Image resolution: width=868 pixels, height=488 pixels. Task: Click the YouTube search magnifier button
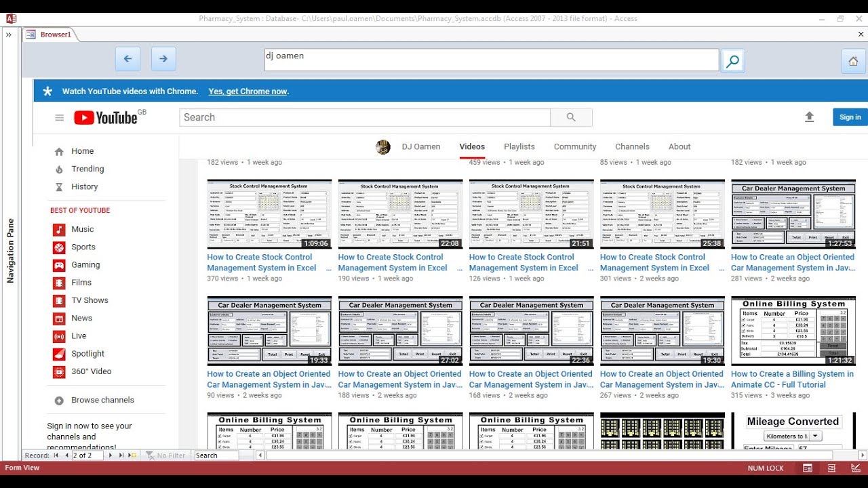(x=571, y=117)
